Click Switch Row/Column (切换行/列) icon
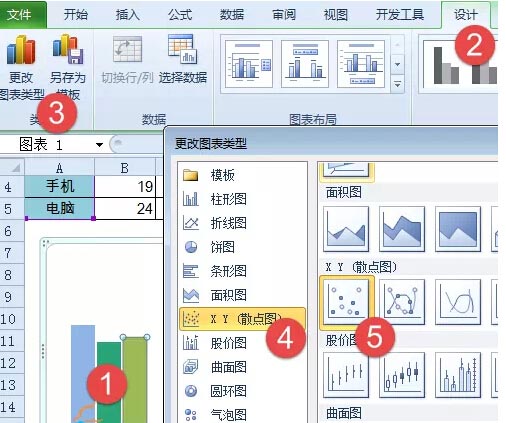Image resolution: width=506 pixels, height=423 pixels. pyautogui.click(x=127, y=60)
